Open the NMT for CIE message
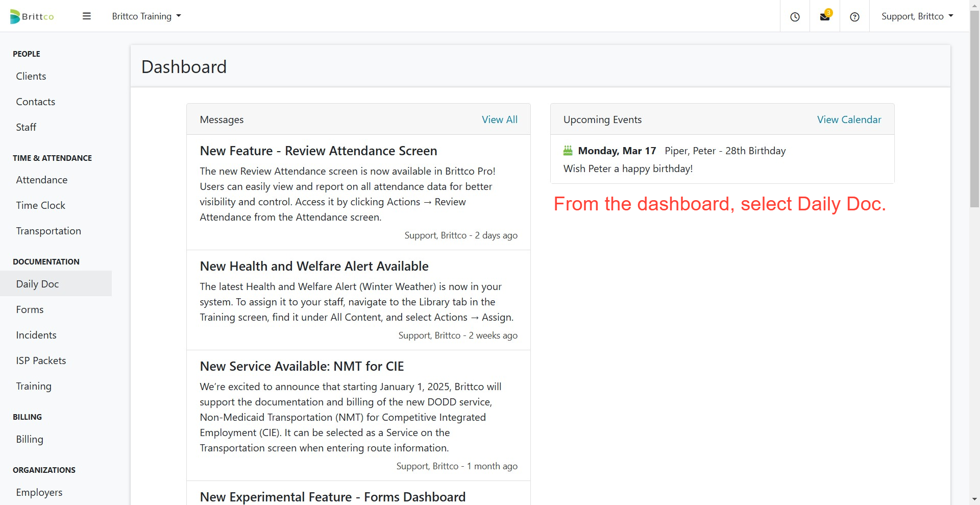This screenshot has width=980, height=505. point(302,366)
